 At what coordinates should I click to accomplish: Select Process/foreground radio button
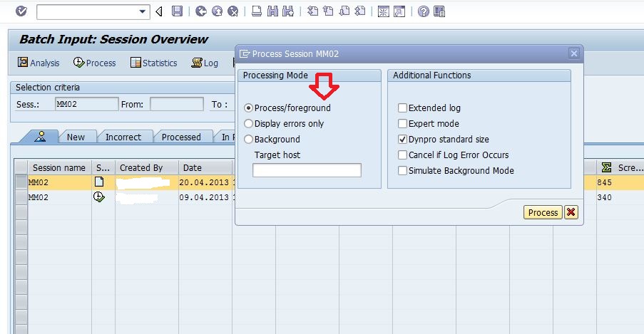pyautogui.click(x=248, y=108)
